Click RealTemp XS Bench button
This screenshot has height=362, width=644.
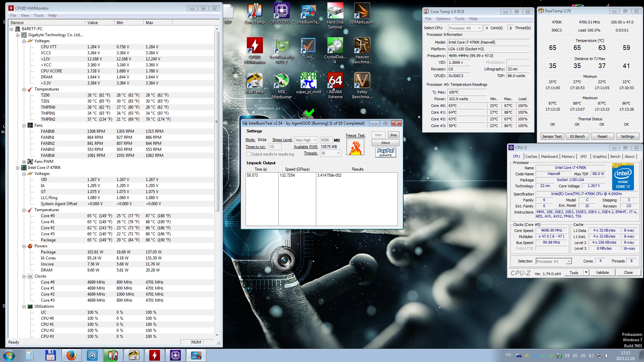tap(577, 136)
